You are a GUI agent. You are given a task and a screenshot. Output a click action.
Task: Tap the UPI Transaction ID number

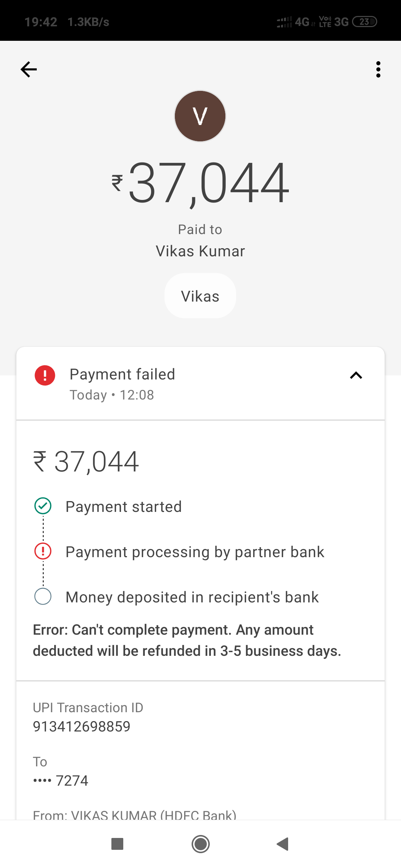tap(82, 726)
